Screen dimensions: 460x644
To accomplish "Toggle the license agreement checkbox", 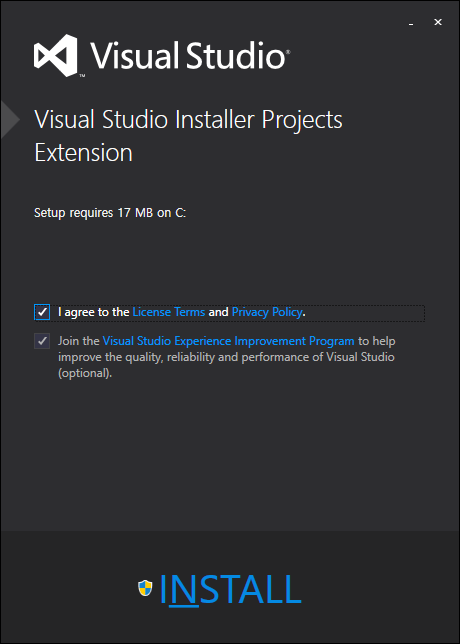I will click(x=42, y=312).
